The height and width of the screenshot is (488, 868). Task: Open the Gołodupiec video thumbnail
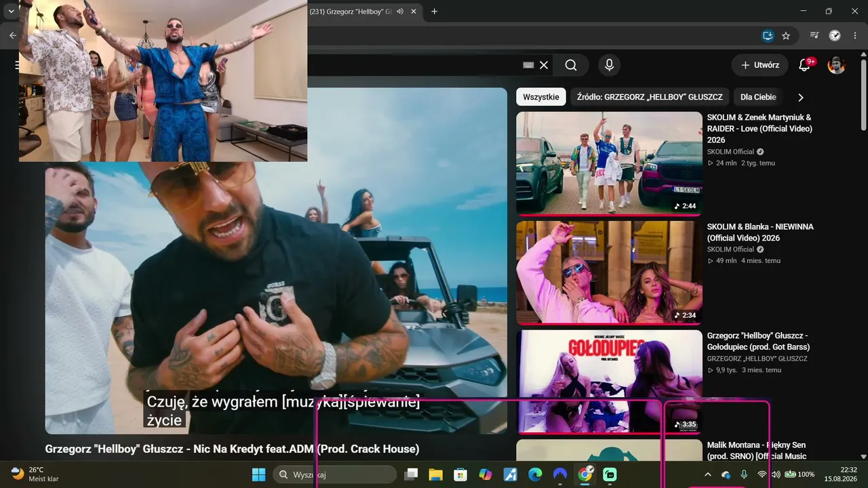[x=609, y=382]
